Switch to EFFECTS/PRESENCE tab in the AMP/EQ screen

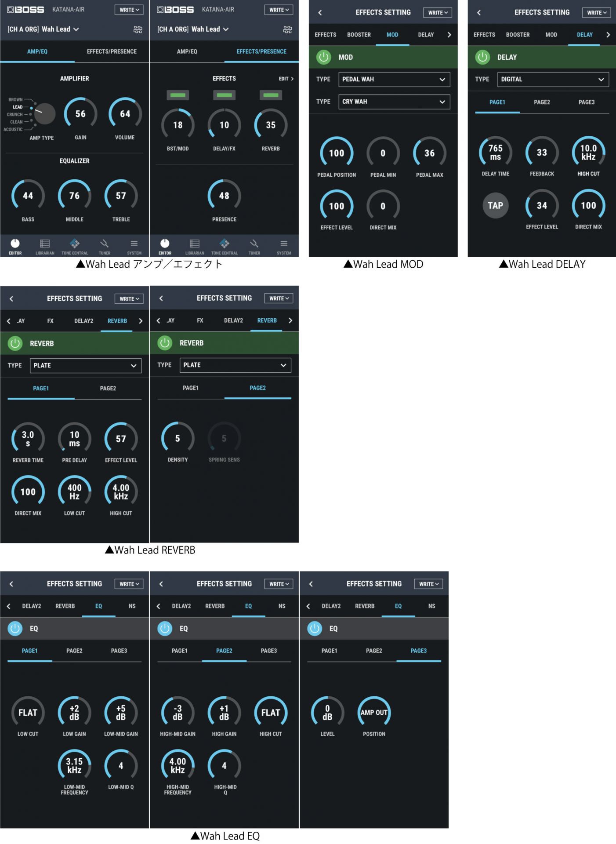click(x=112, y=51)
